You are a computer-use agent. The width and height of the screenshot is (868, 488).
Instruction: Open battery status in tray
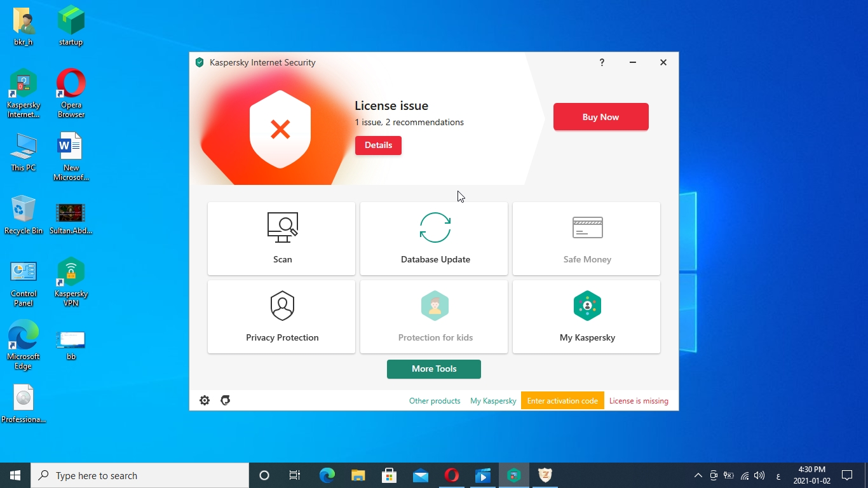(x=729, y=475)
